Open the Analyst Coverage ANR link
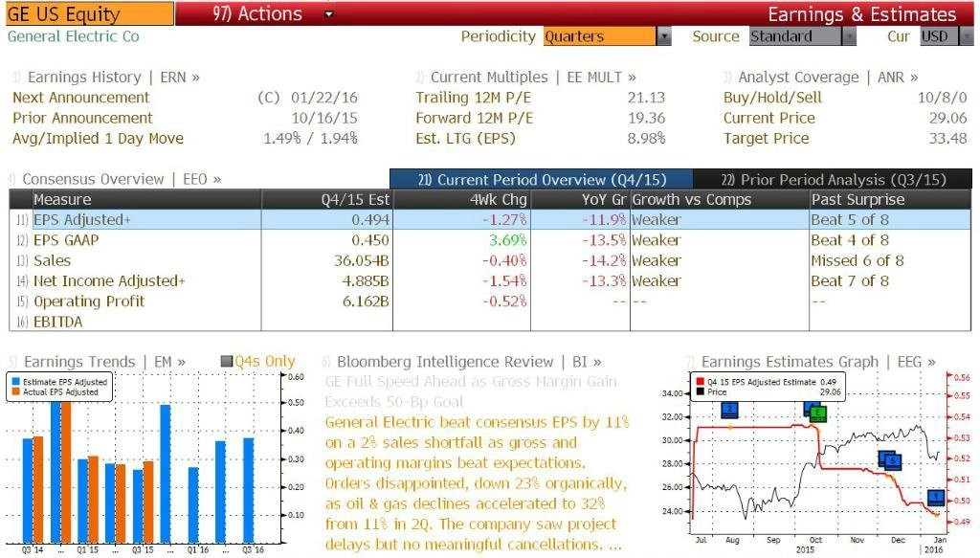The width and height of the screenshot is (980, 558). (x=828, y=77)
